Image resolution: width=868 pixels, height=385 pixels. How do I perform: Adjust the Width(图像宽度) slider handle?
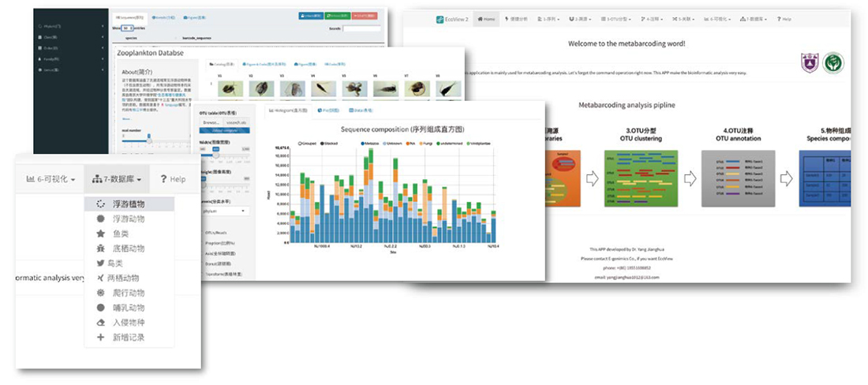(x=216, y=155)
